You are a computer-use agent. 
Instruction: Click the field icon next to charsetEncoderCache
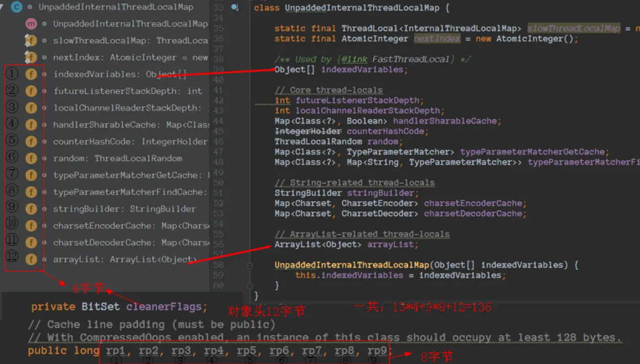click(31, 226)
